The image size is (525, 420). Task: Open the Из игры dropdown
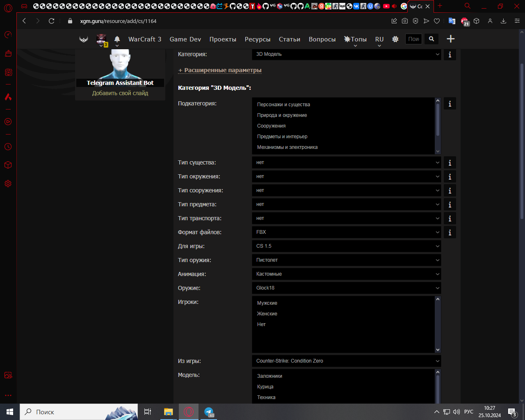(x=347, y=361)
